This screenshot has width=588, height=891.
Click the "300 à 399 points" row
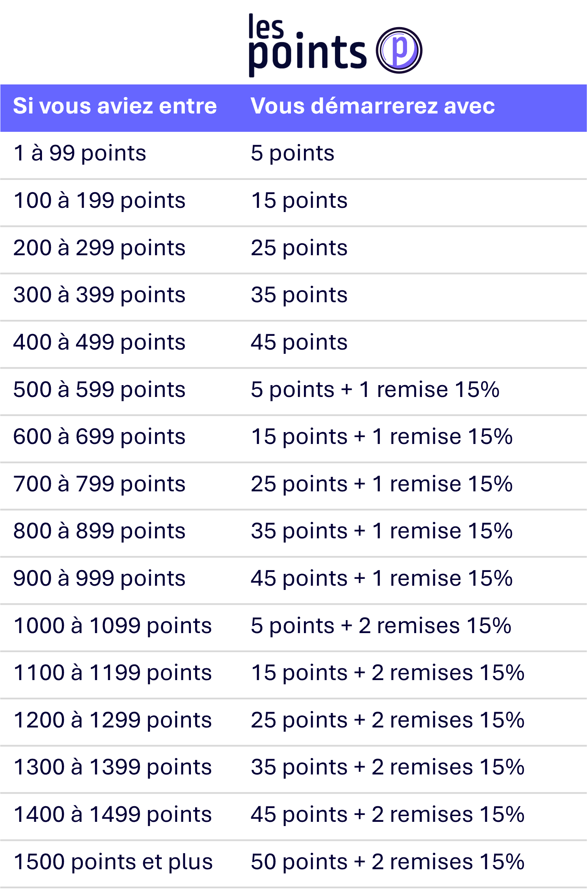[x=293, y=297]
